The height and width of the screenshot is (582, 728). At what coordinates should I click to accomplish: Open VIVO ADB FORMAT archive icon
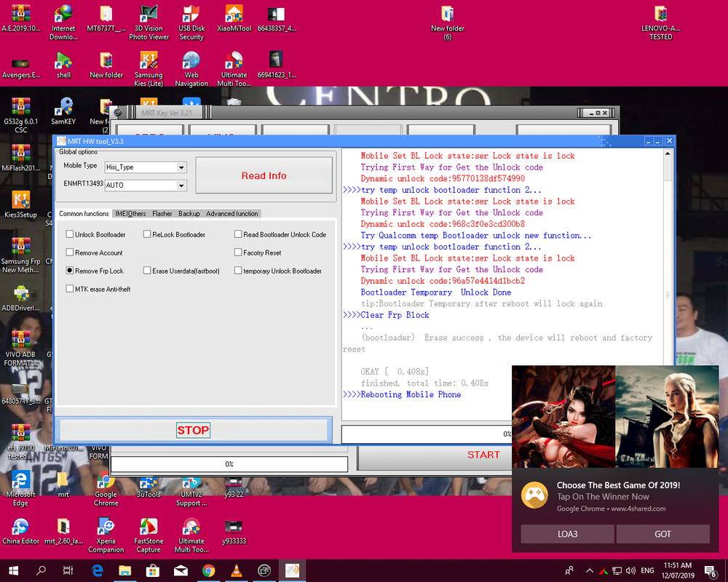point(20,348)
